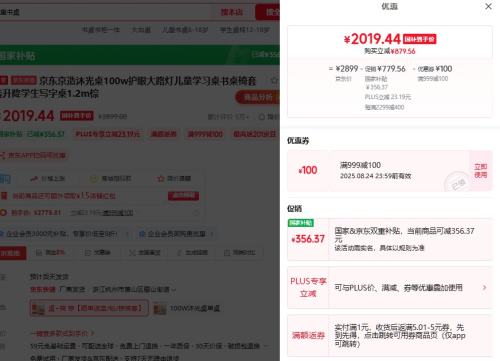Click 购买立减¥879.56 text

point(390,51)
